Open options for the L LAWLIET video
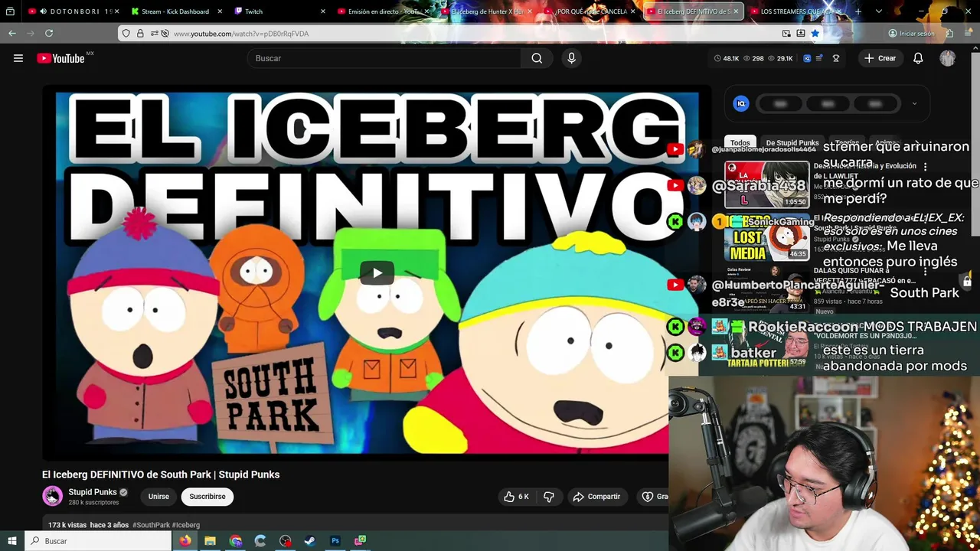 [925, 167]
